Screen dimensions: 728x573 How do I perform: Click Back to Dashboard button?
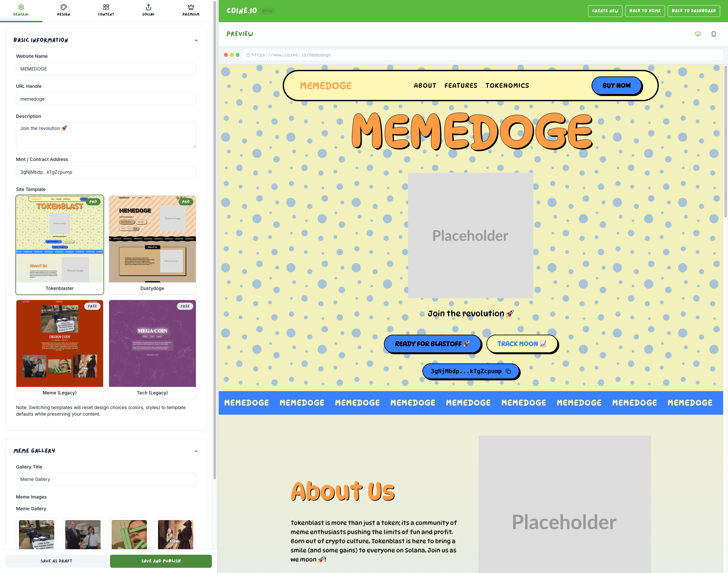693,11
